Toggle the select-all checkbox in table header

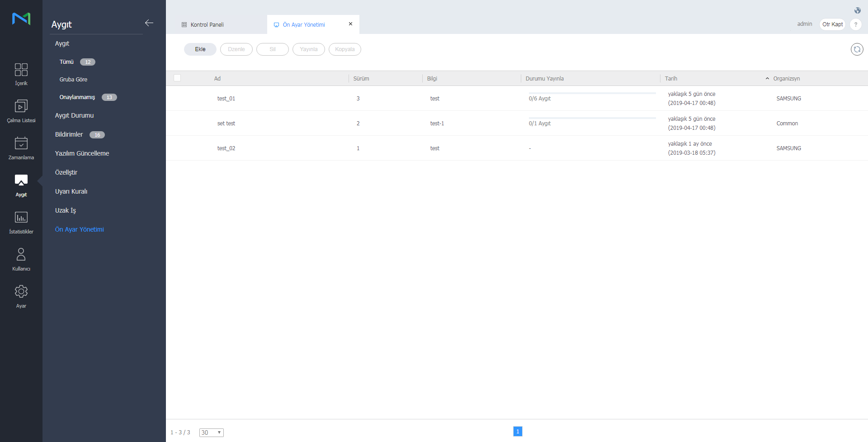pyautogui.click(x=177, y=78)
